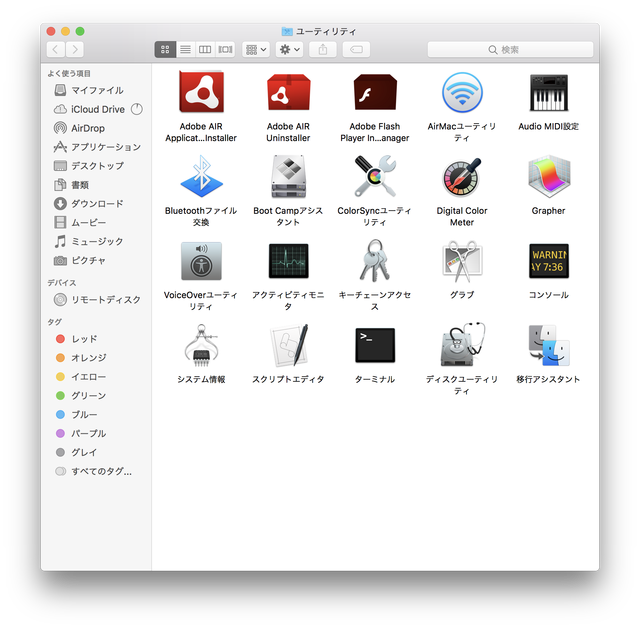
Task: Switch to Cover Flow view
Action: coord(225,49)
